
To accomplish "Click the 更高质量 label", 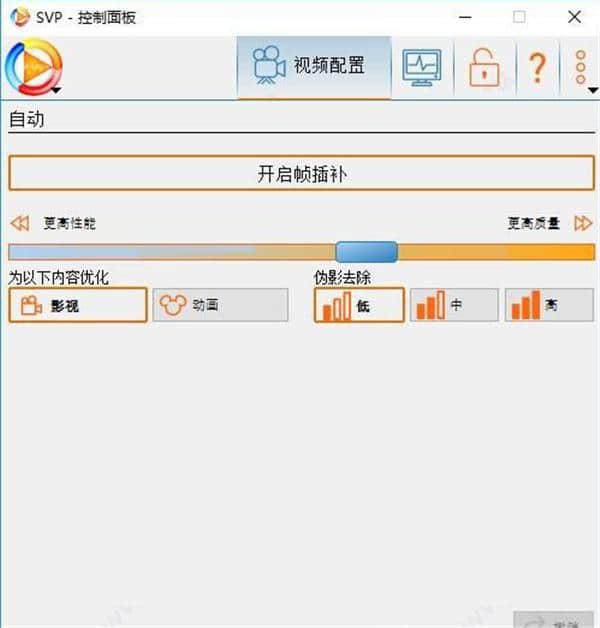I will pos(534,223).
